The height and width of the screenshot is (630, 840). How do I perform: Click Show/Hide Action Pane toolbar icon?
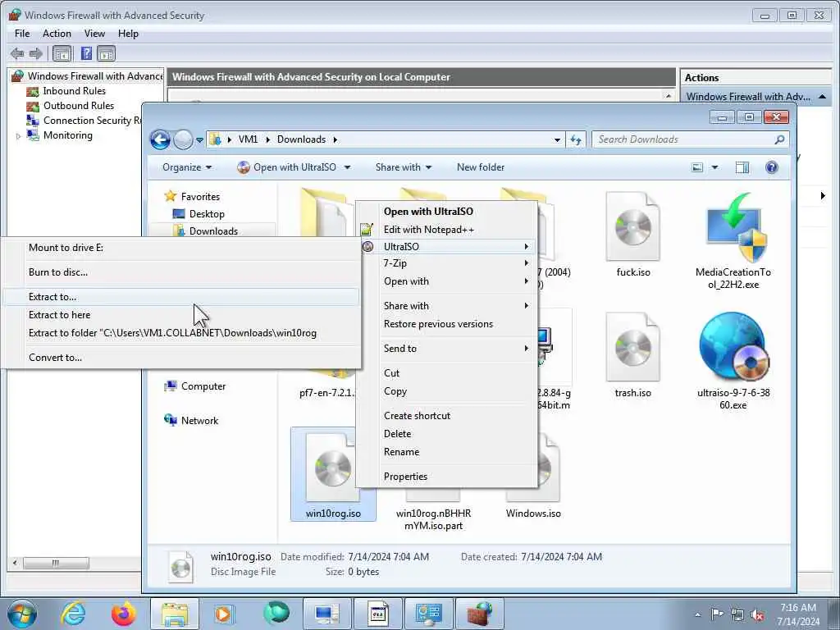(106, 53)
